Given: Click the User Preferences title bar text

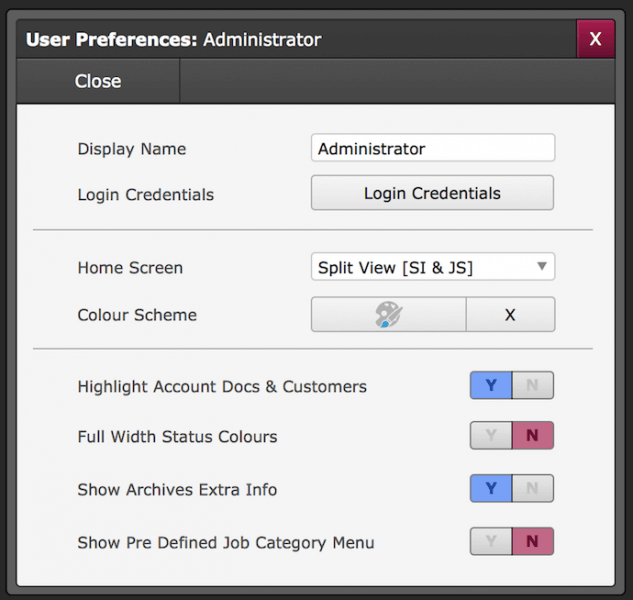Looking at the screenshot, I should (173, 40).
